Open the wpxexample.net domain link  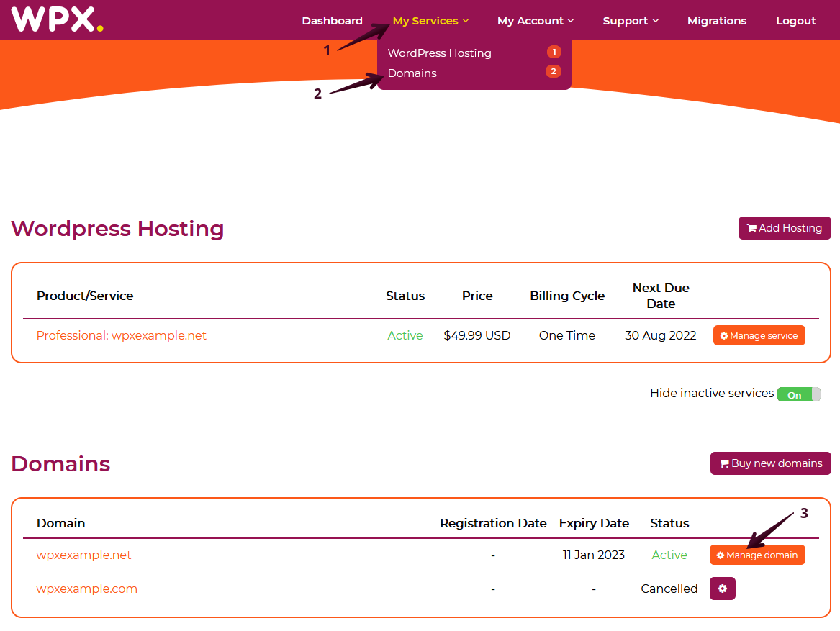coord(84,555)
